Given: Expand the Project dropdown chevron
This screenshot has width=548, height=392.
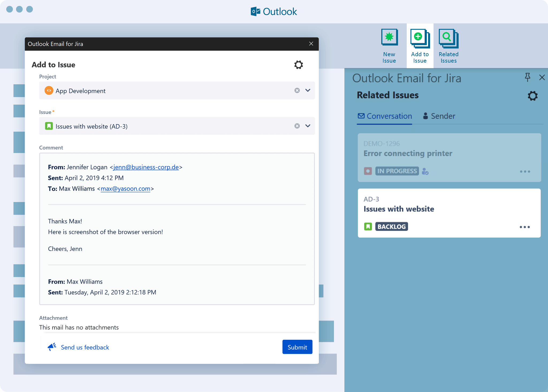Looking at the screenshot, I should pos(308,90).
